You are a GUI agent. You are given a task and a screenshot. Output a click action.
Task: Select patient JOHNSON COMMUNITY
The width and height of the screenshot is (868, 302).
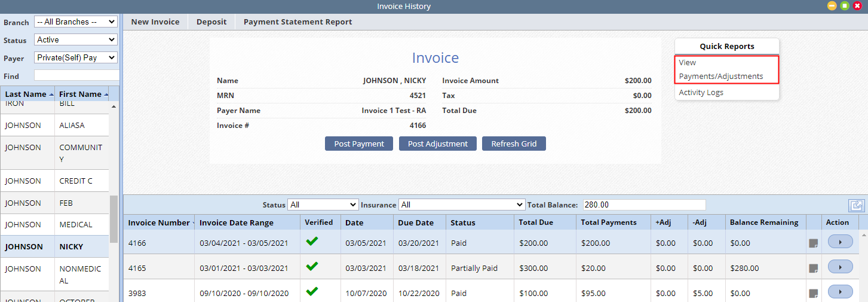point(54,153)
